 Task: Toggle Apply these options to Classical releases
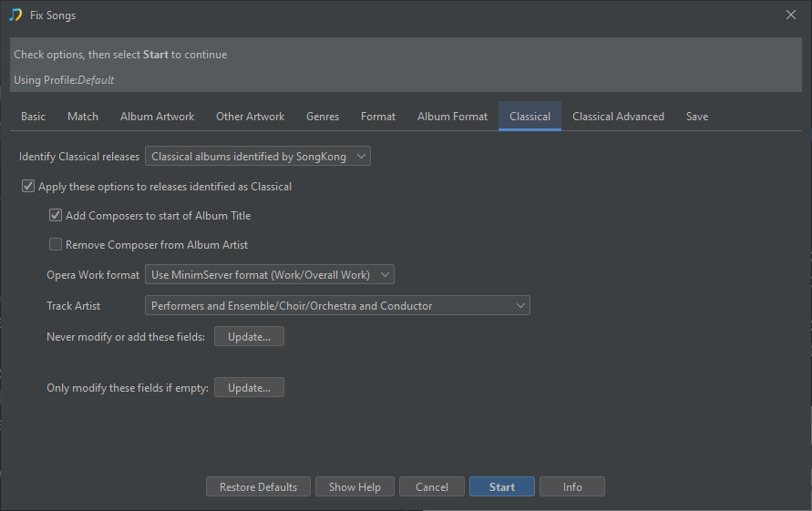click(28, 187)
